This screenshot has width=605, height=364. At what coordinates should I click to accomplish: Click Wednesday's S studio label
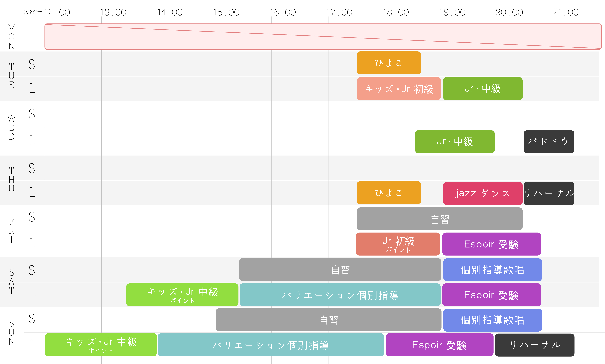[32, 114]
